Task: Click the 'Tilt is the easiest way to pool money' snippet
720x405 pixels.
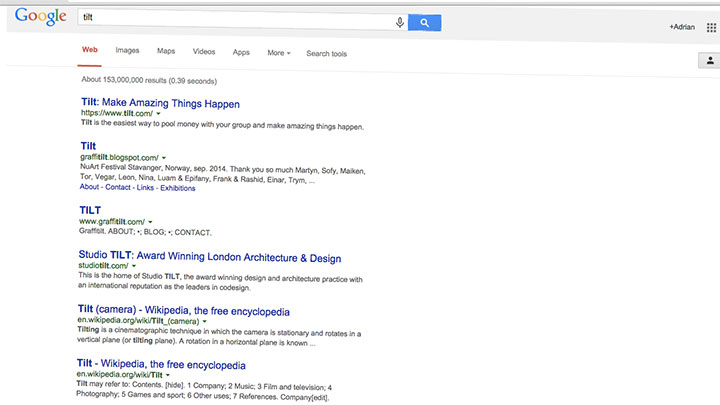Action: [x=222, y=124]
